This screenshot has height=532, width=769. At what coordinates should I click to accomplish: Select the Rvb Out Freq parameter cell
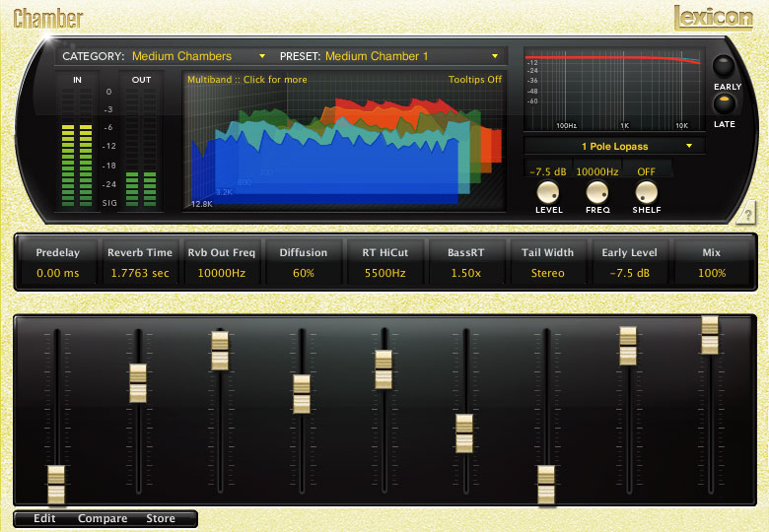[x=221, y=263]
